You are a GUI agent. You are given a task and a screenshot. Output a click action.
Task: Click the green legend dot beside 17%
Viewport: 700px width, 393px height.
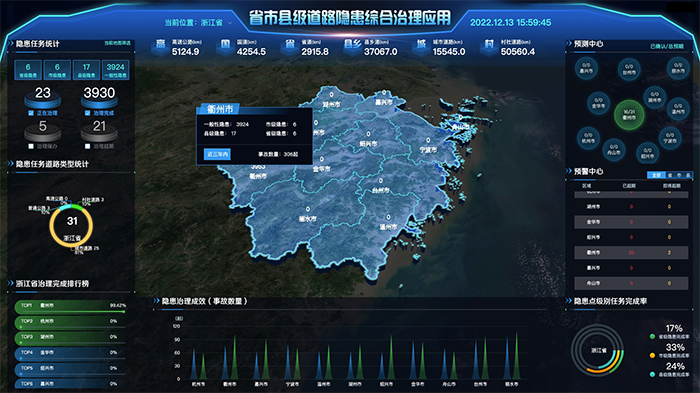point(652,336)
